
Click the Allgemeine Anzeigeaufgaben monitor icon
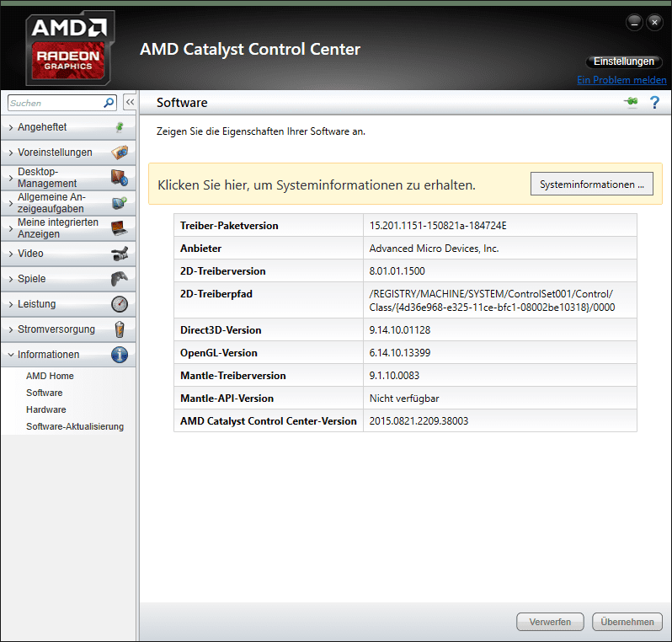point(120,203)
